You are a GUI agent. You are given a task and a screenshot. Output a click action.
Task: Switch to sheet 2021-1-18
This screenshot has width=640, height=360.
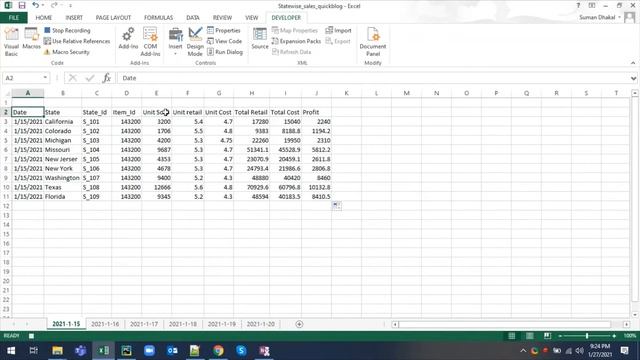coord(182,324)
